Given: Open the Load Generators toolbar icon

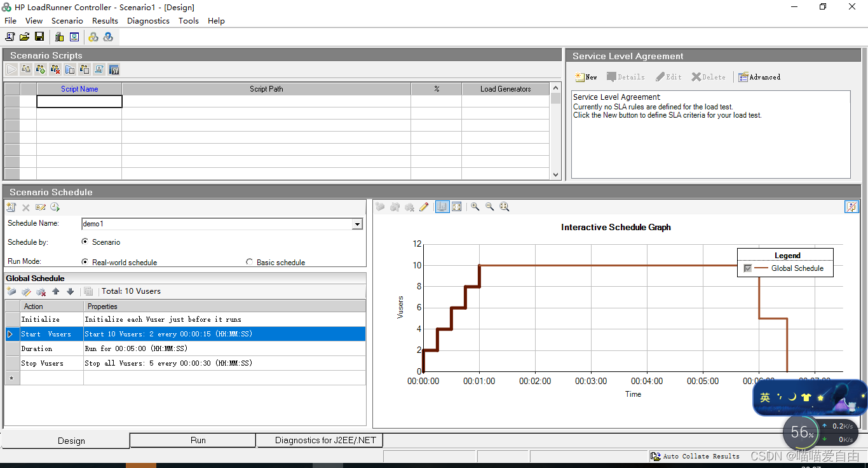Looking at the screenshot, I should (59, 37).
